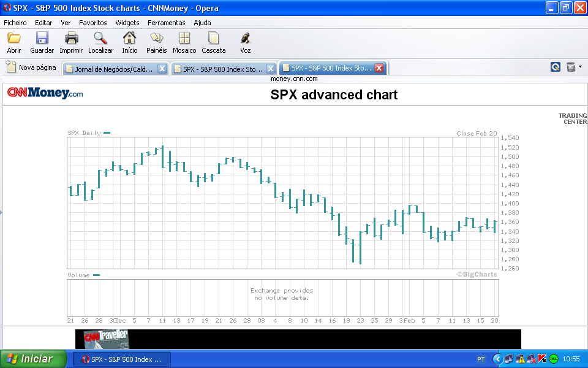Click the 1,260 price axis label
This screenshot has height=368, width=588.
[510, 269]
